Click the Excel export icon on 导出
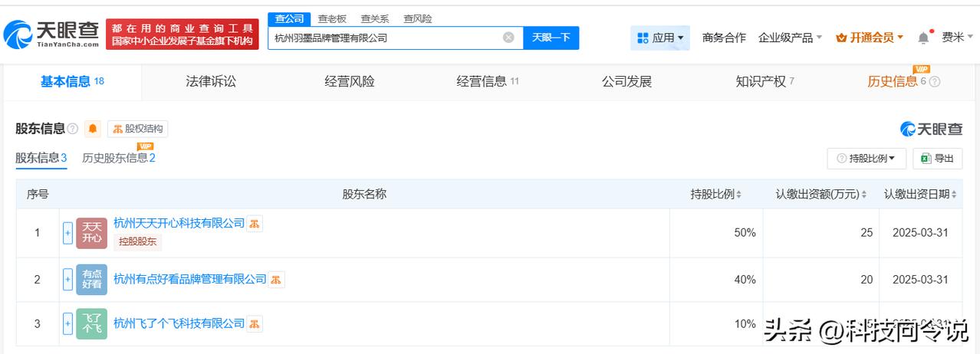The width and height of the screenshot is (980, 354). click(926, 159)
